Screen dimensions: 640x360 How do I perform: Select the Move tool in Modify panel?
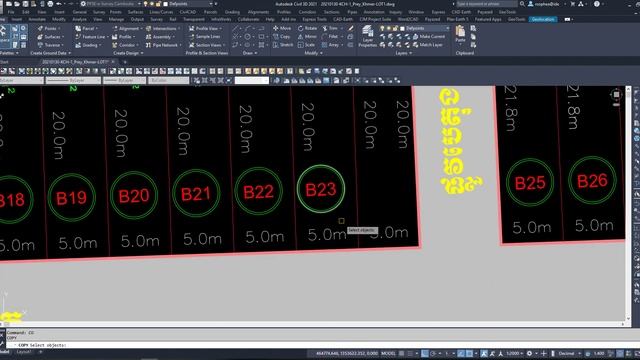[282, 28]
